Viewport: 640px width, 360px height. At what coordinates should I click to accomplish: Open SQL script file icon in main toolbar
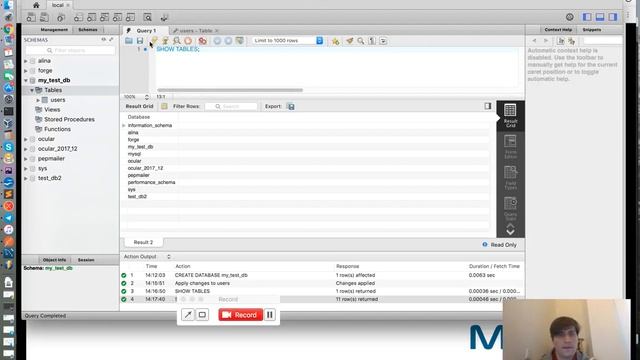[x=44, y=18]
